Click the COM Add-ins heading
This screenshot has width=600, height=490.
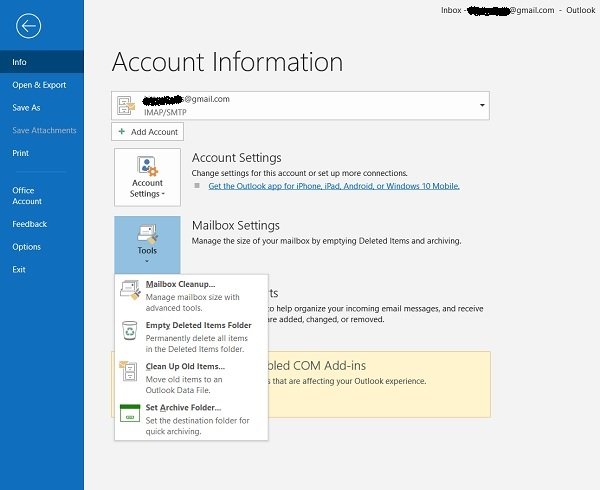[317, 366]
